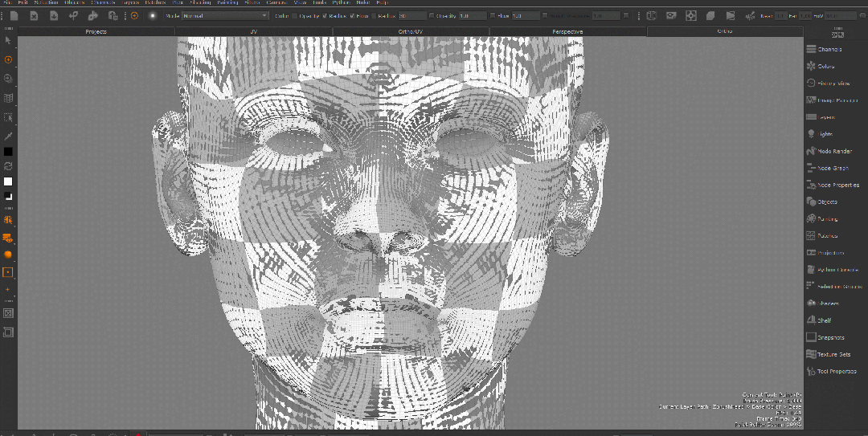Open the Selection Groups palette
868x436 pixels.
pos(835,287)
